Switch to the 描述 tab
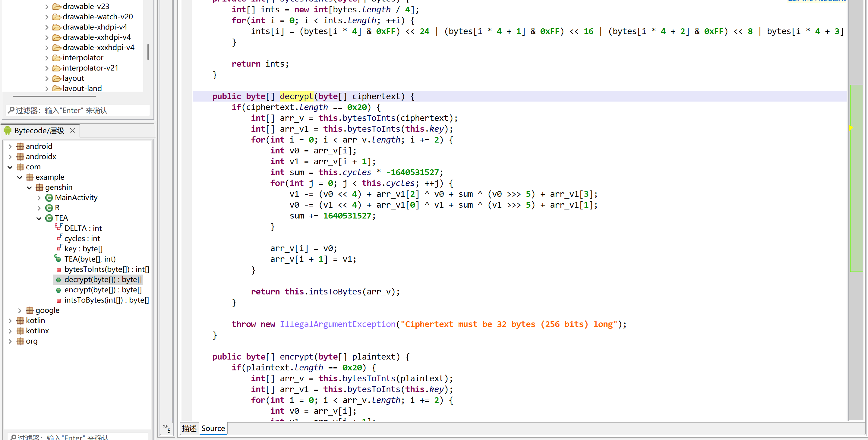This screenshot has height=440, width=868. (189, 429)
